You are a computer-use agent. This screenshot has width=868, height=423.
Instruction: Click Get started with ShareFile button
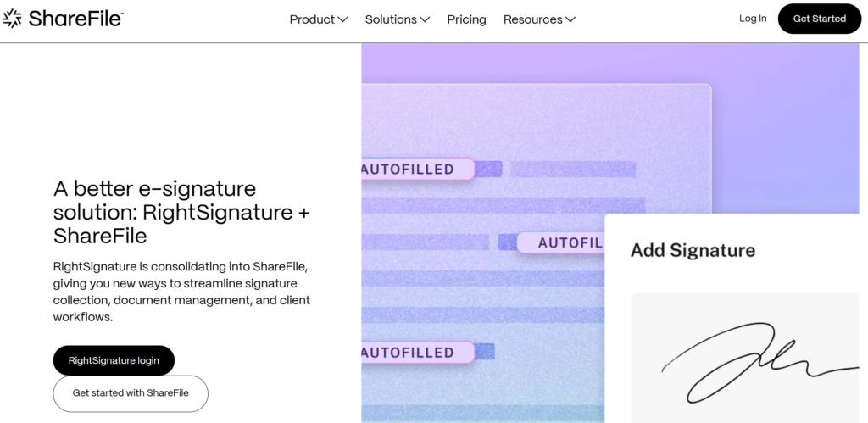131,393
